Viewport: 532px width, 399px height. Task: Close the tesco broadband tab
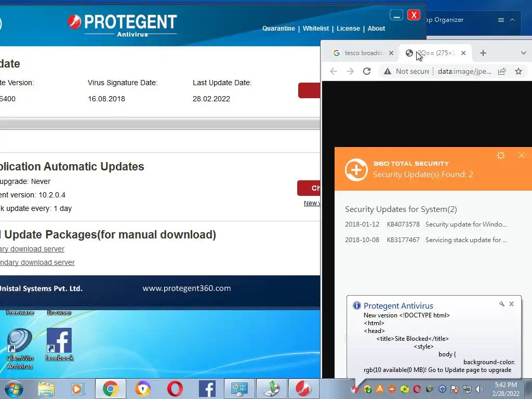[391, 53]
